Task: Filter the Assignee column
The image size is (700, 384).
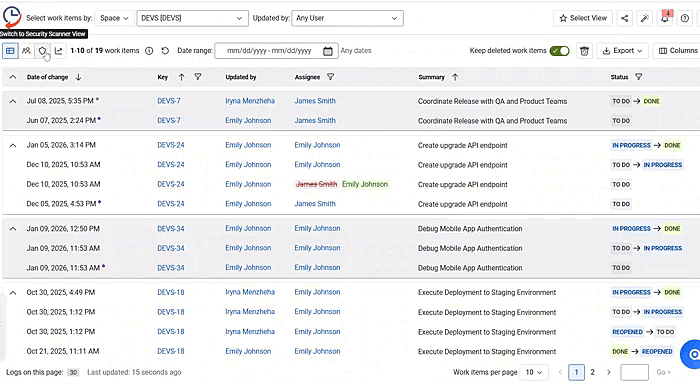Action: [330, 77]
